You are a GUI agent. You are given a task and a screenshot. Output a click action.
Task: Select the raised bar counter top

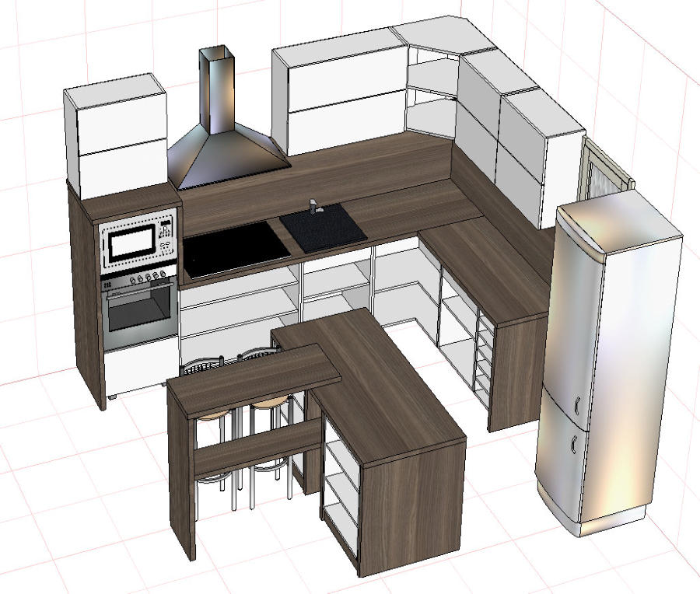point(254,381)
